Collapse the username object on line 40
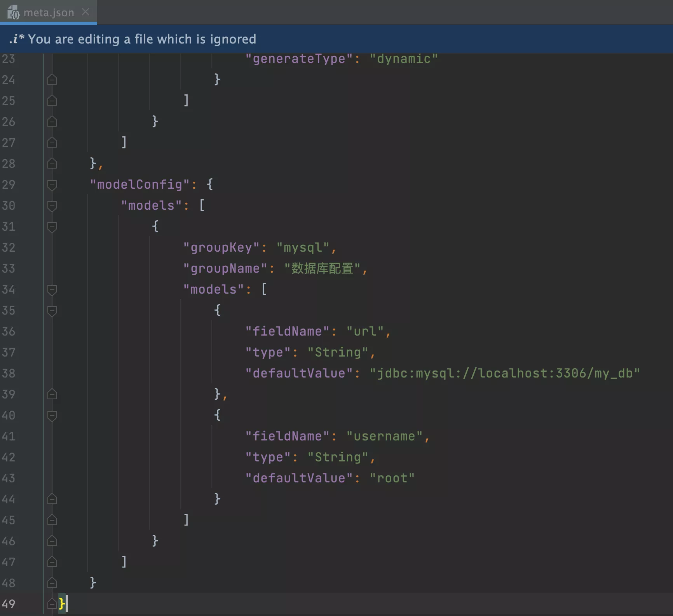673x616 pixels. [x=52, y=415]
